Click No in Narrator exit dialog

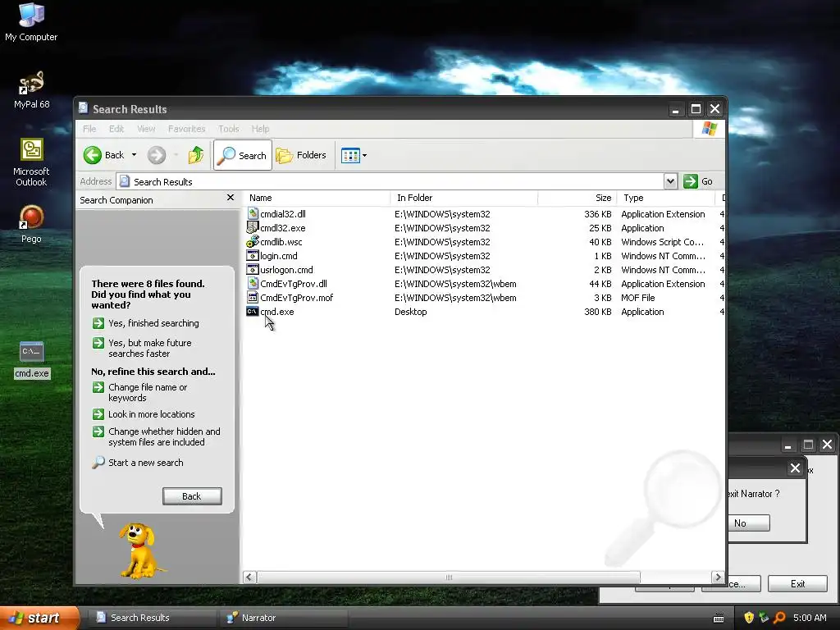[747, 523]
